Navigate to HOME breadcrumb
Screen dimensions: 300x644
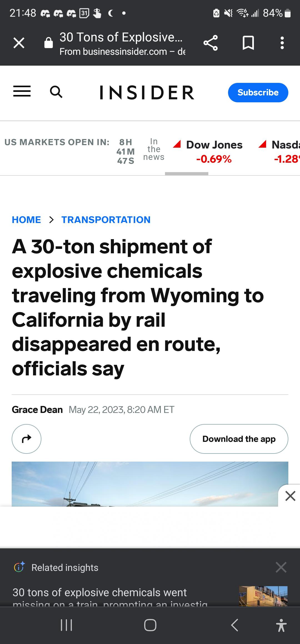point(26,220)
